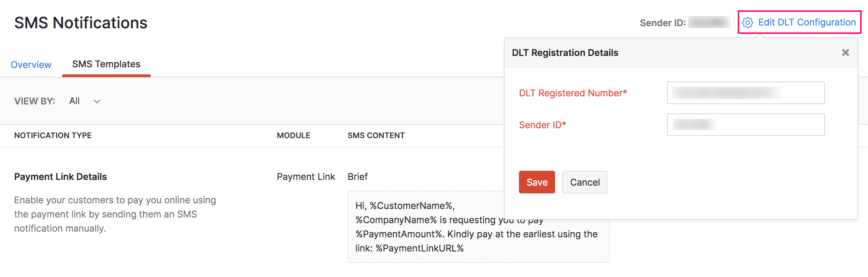Cancel the DLT Registration changes
The height and width of the screenshot is (277, 868).
(584, 182)
